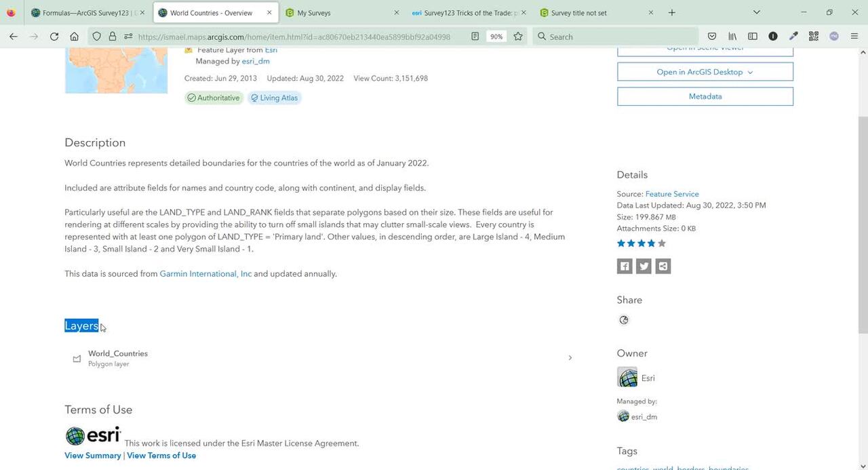Click the star rating under Details
This screenshot has height=470, width=868.
[641, 243]
